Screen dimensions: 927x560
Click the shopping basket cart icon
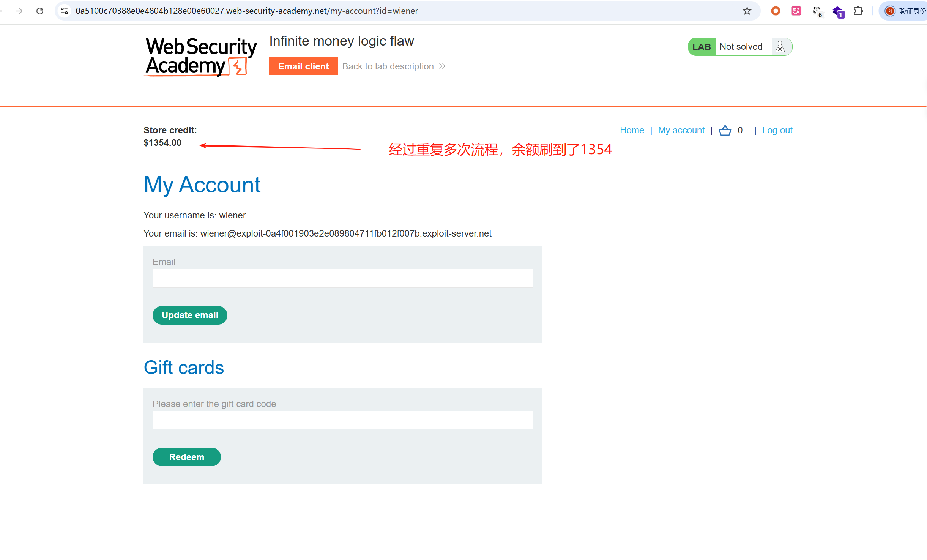coord(725,131)
